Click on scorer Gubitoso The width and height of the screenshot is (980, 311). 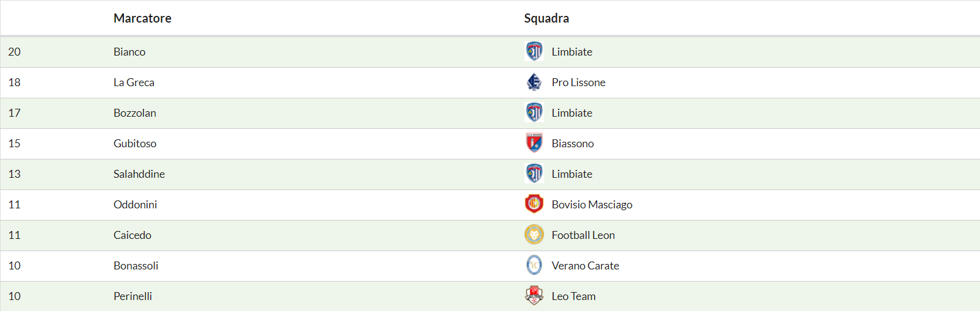tap(135, 144)
